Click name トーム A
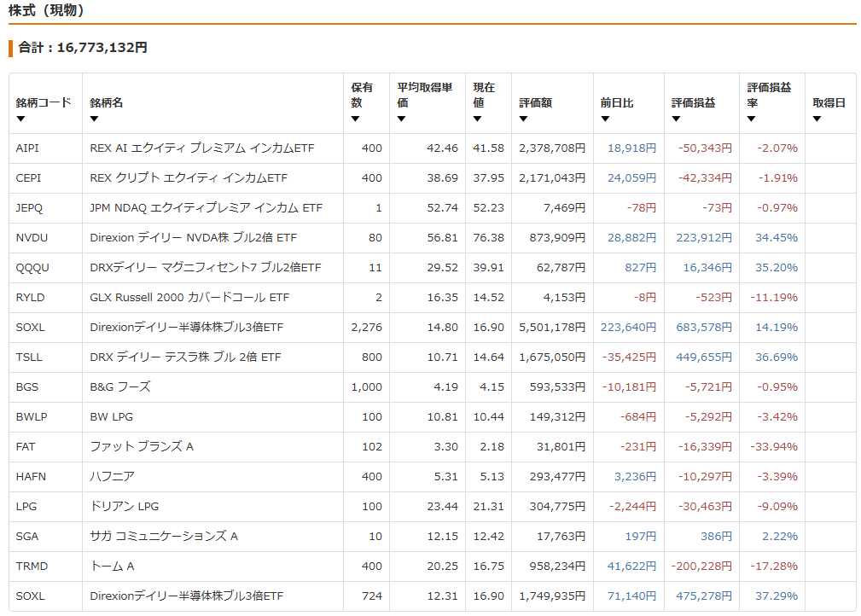 pyautogui.click(x=112, y=566)
